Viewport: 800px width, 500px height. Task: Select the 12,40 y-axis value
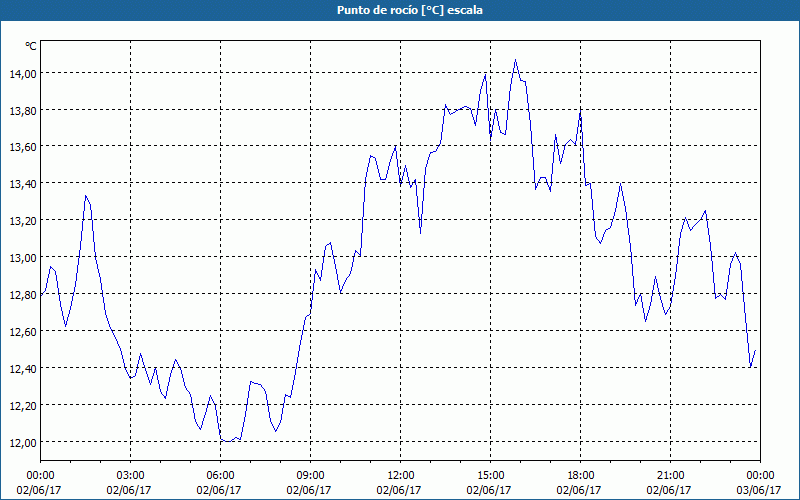click(23, 368)
